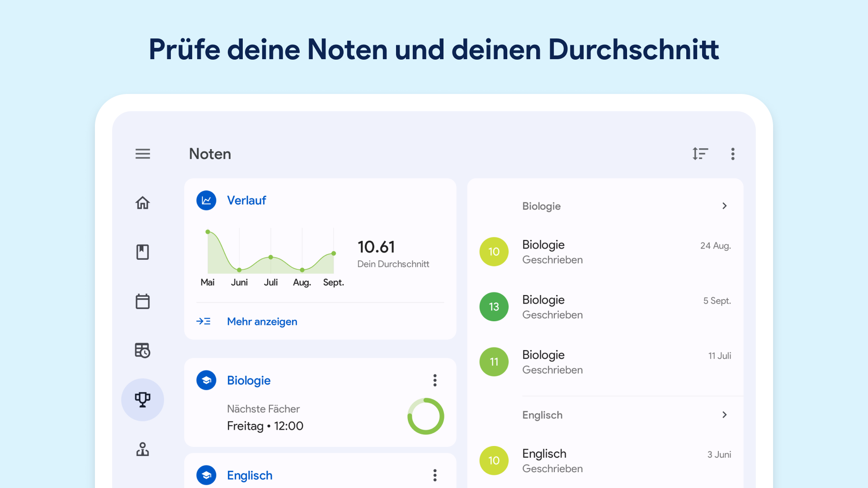Open the calendar sidebar icon
The image size is (868, 488).
coord(142,301)
